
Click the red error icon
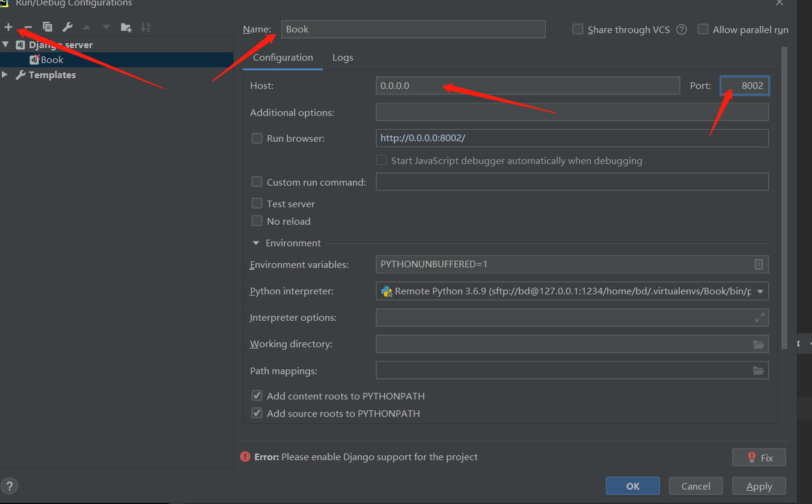[x=245, y=457]
